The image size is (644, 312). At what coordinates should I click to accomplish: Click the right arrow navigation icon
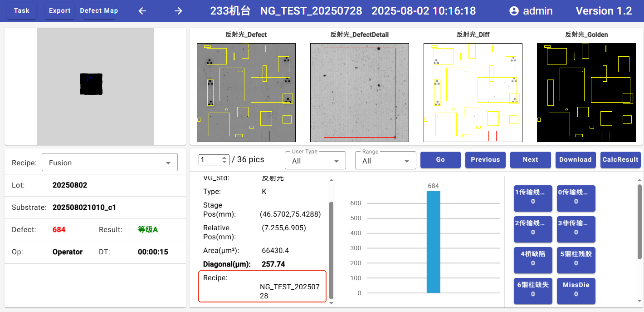178,11
